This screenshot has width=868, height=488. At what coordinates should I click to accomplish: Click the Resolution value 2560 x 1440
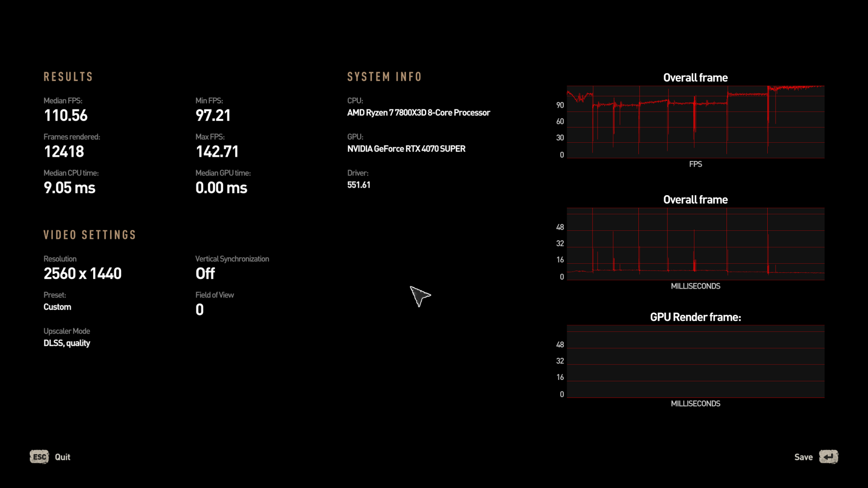point(82,274)
